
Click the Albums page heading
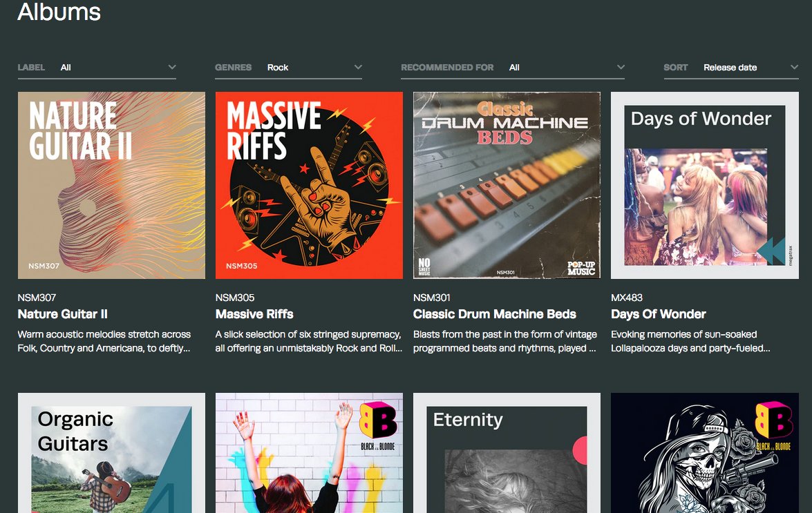click(x=59, y=11)
